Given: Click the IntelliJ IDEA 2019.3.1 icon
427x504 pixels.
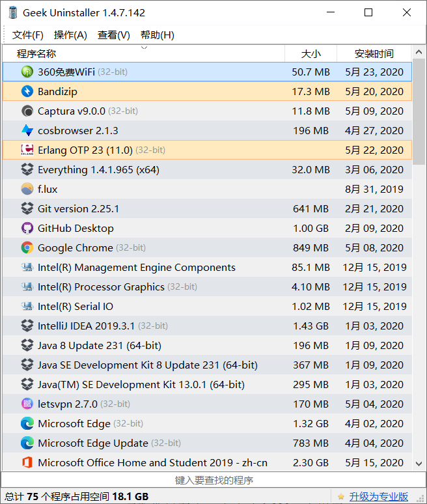Looking at the screenshot, I should click(27, 326).
